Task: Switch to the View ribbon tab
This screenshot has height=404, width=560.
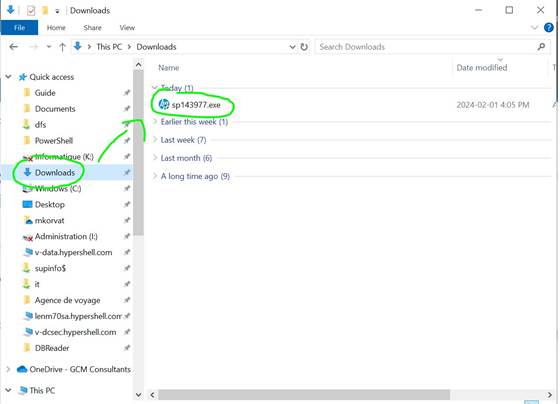Action: [x=127, y=28]
